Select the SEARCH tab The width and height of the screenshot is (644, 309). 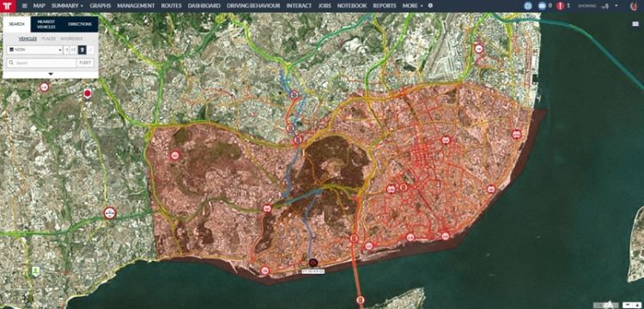[17, 24]
